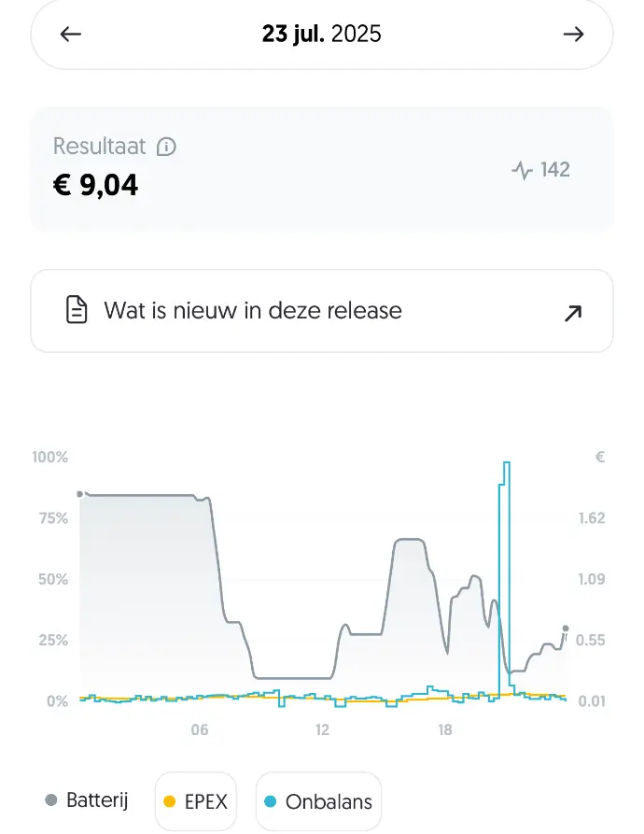This screenshot has height=834, width=644.
Task: Click the document icon in release card
Action: coord(77,310)
